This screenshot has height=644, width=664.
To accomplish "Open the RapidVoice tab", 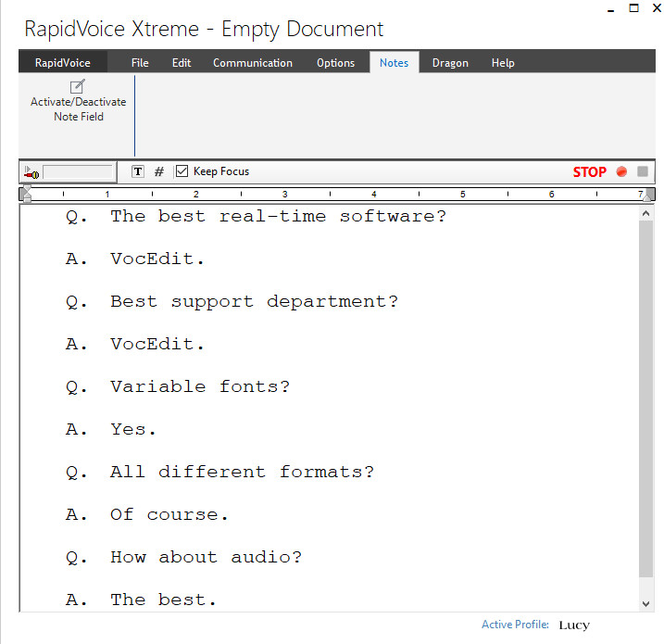I will coord(63,63).
